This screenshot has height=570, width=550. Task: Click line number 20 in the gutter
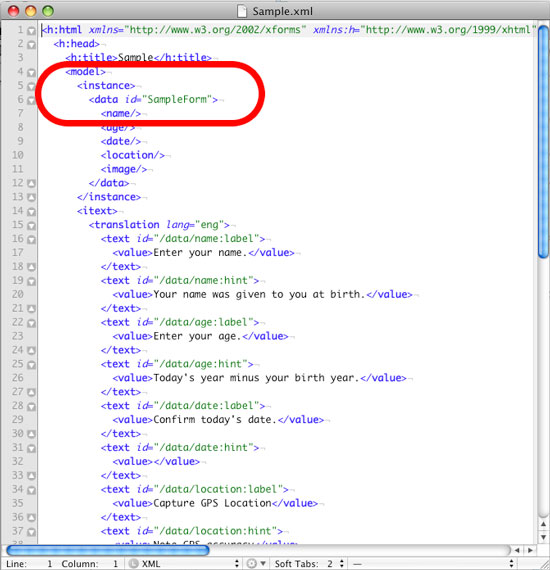[18, 294]
